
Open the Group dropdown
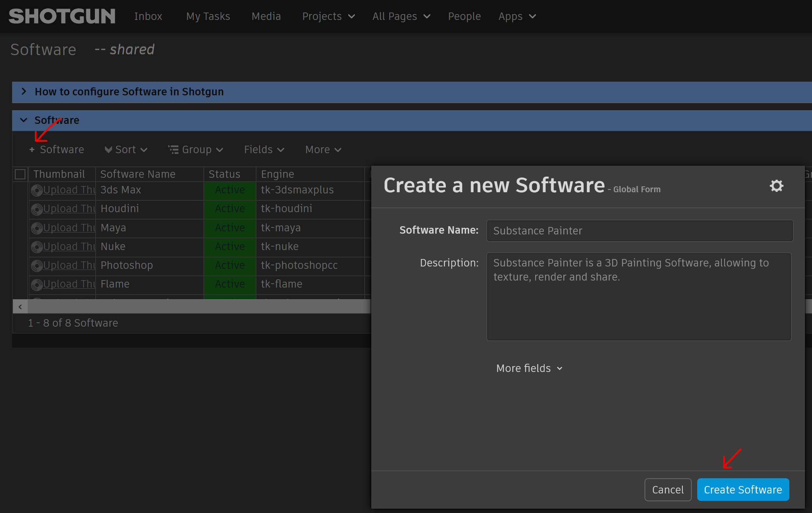196,150
